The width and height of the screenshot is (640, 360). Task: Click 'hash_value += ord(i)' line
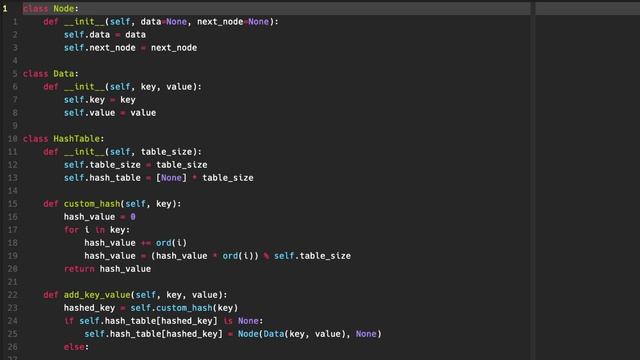(x=136, y=243)
